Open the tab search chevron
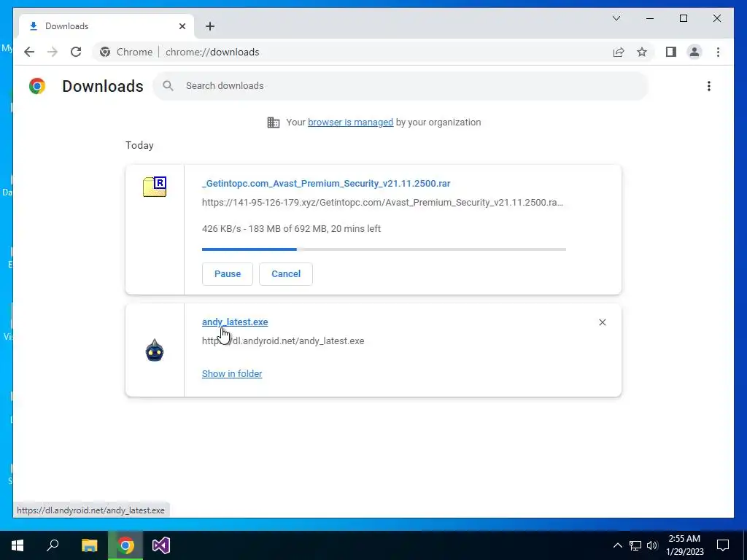Viewport: 747px width, 560px height. click(x=616, y=18)
